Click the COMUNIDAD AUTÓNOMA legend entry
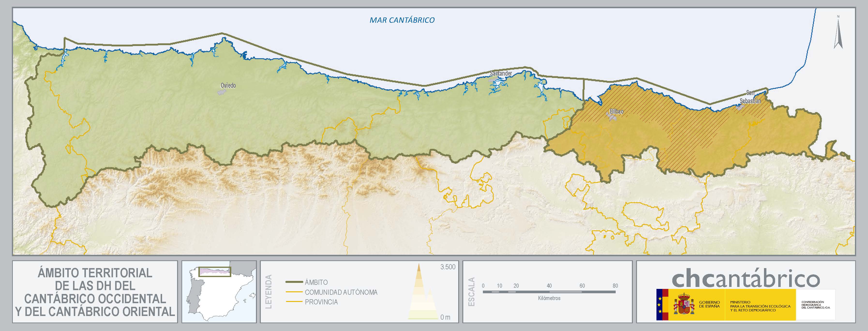The height and width of the screenshot is (331, 868). 341,292
